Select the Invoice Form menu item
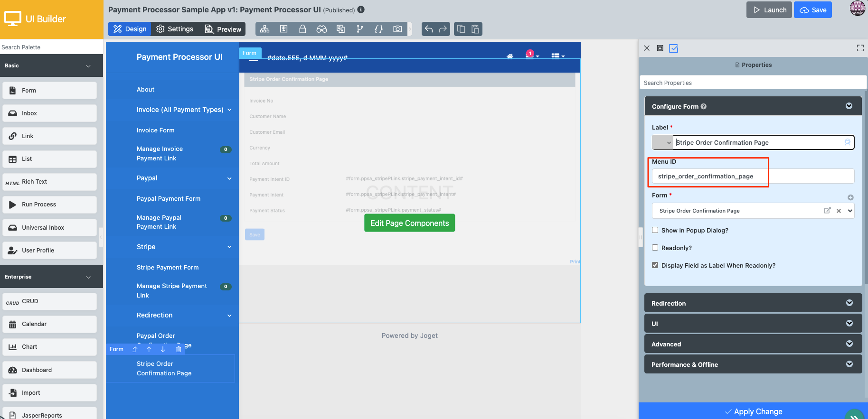868x419 pixels. (x=155, y=130)
